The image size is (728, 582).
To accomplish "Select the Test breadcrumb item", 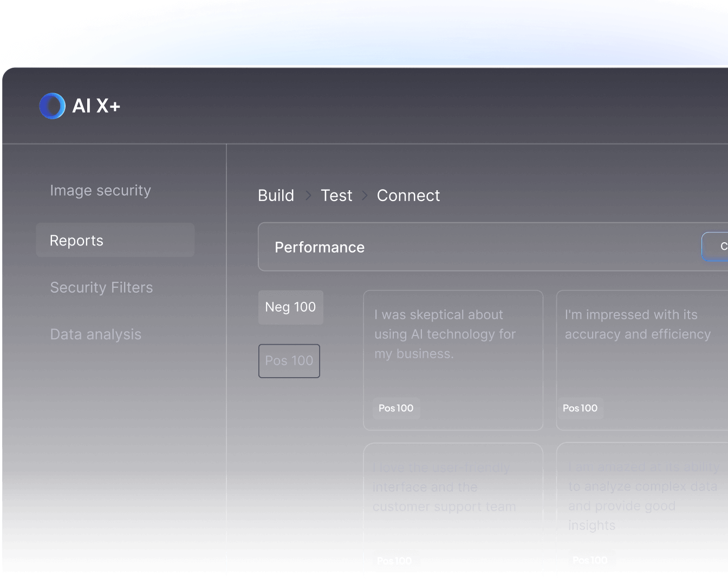I will (336, 195).
